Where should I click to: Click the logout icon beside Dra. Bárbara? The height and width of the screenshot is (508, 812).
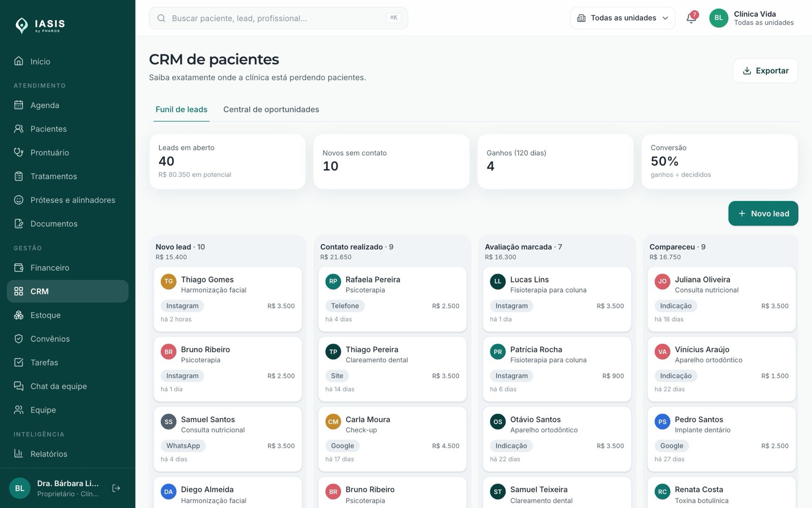point(116,488)
